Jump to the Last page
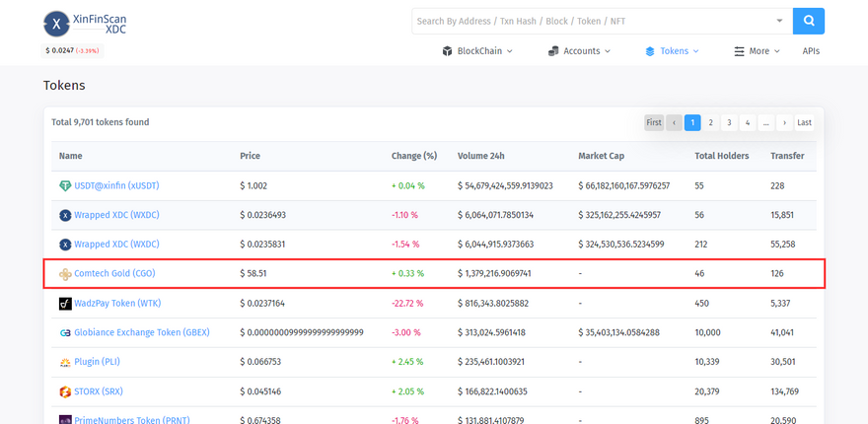This screenshot has height=424, width=868. tap(805, 123)
